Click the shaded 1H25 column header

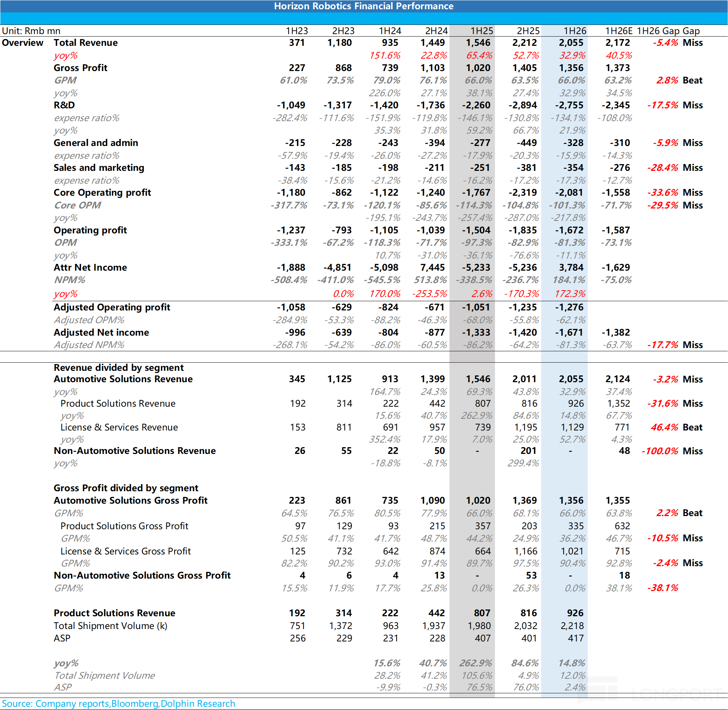click(x=482, y=31)
